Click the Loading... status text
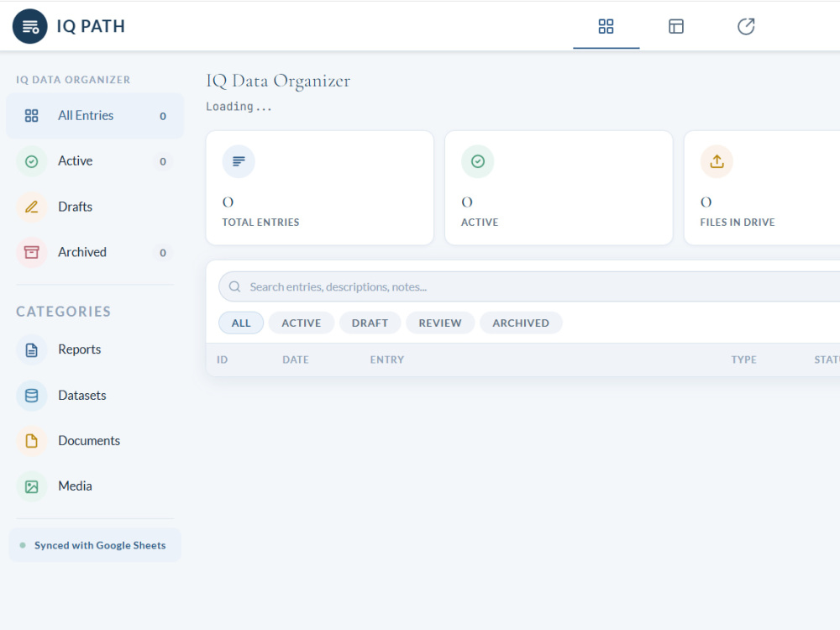 [239, 107]
